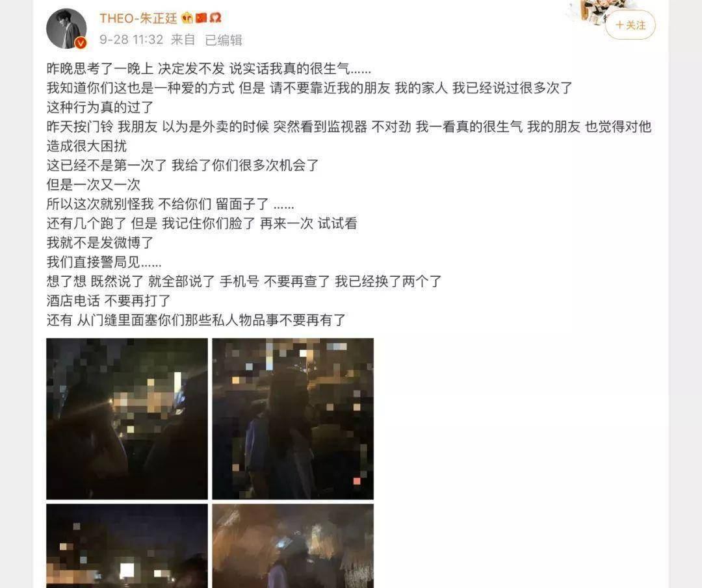Viewport: 702px width, 588px height.
Task: Open the THEO-朱正廷 username link
Action: [138, 18]
